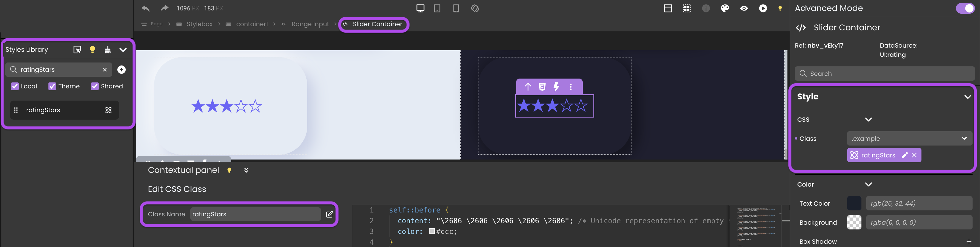Click the undo arrow in top toolbar

(x=145, y=8)
